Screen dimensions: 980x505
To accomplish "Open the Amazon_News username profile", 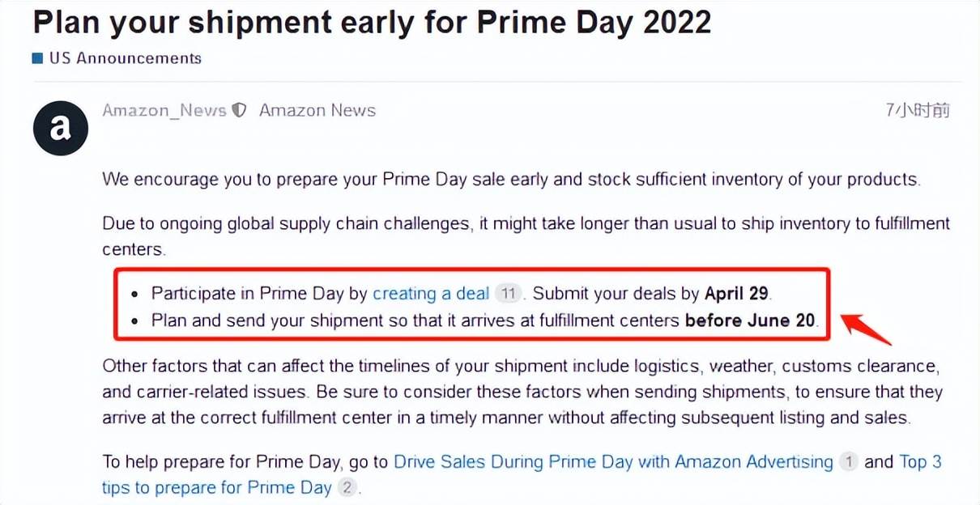I will pyautogui.click(x=164, y=111).
